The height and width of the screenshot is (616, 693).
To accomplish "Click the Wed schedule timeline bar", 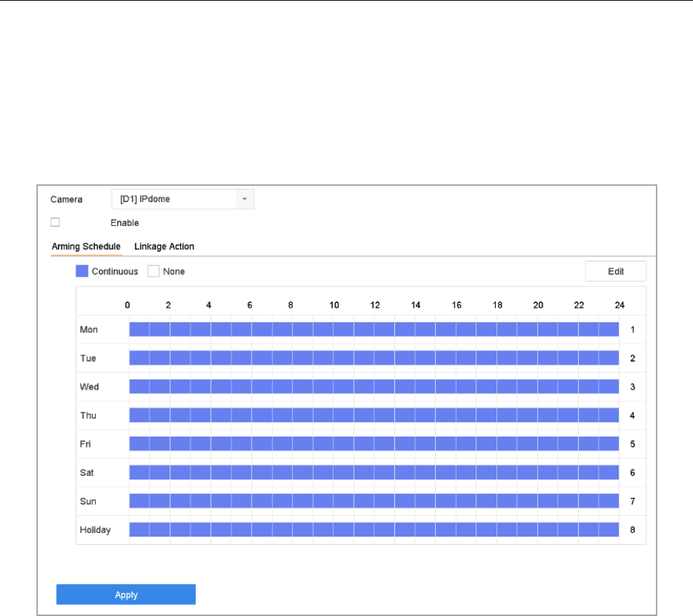I will point(374,387).
